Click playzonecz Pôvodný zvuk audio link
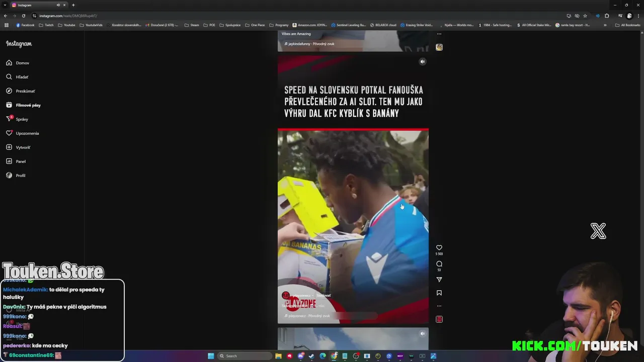 pyautogui.click(x=307, y=316)
